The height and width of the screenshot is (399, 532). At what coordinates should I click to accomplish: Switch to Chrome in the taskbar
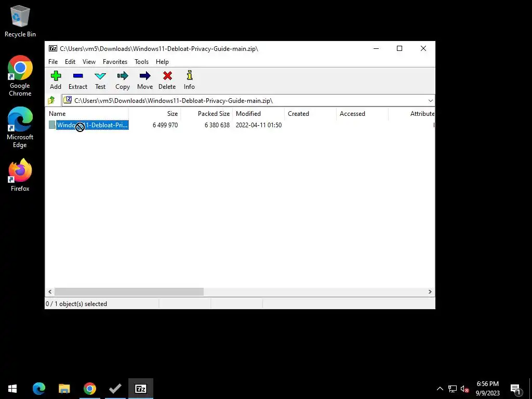[x=89, y=389]
